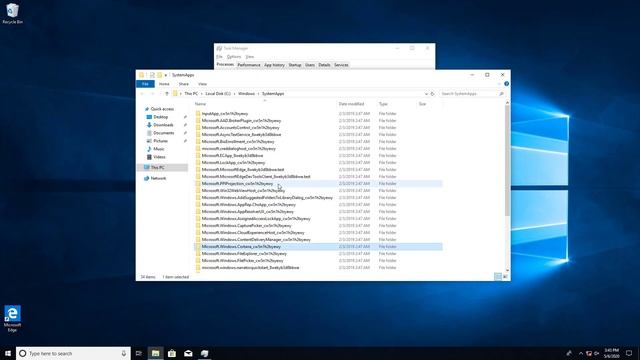Click New folder icon in Quick Access Toolbar
This screenshot has width=640, height=360.
coord(160,75)
